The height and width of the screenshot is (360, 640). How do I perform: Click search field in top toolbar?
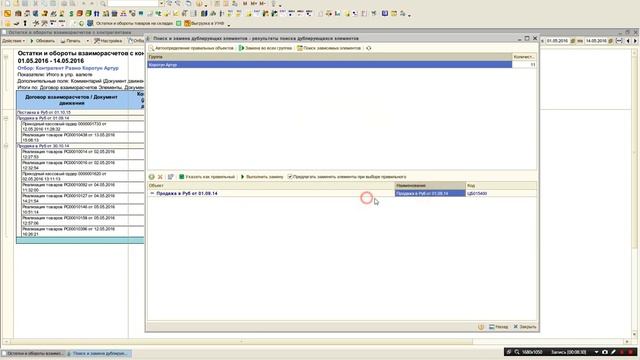pyautogui.click(x=133, y=3)
